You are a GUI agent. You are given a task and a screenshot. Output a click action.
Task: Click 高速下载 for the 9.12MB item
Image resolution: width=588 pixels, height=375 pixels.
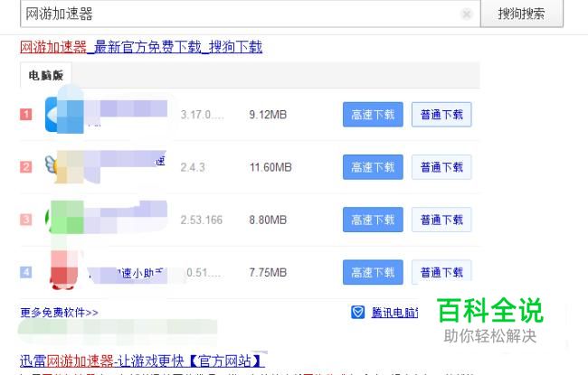(373, 114)
